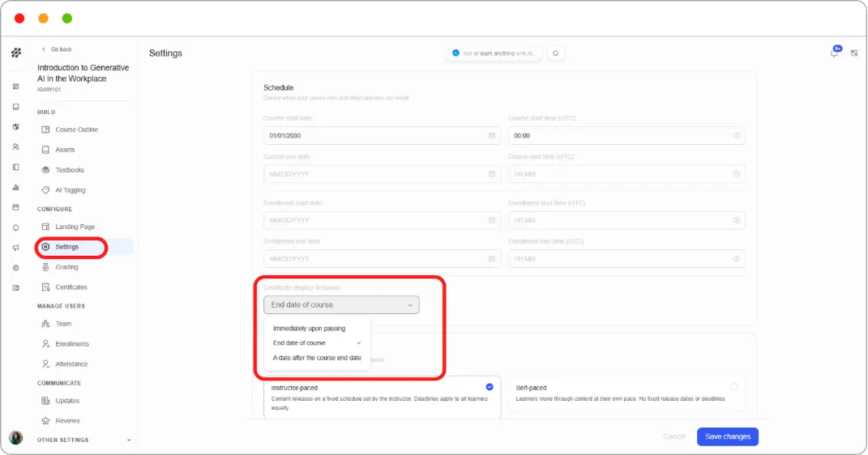Click clock icon in enrollment start time
This screenshot has width=868, height=455.
(x=736, y=220)
